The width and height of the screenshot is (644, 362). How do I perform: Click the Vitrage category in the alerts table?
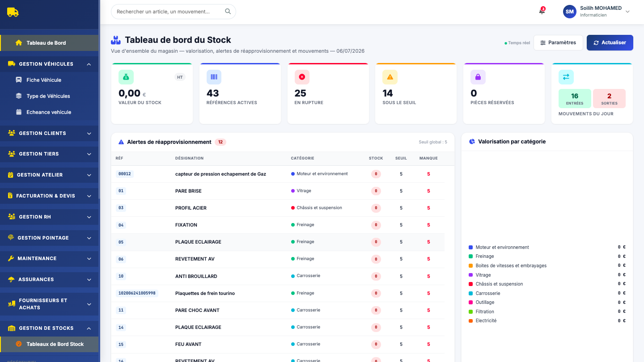click(301, 191)
